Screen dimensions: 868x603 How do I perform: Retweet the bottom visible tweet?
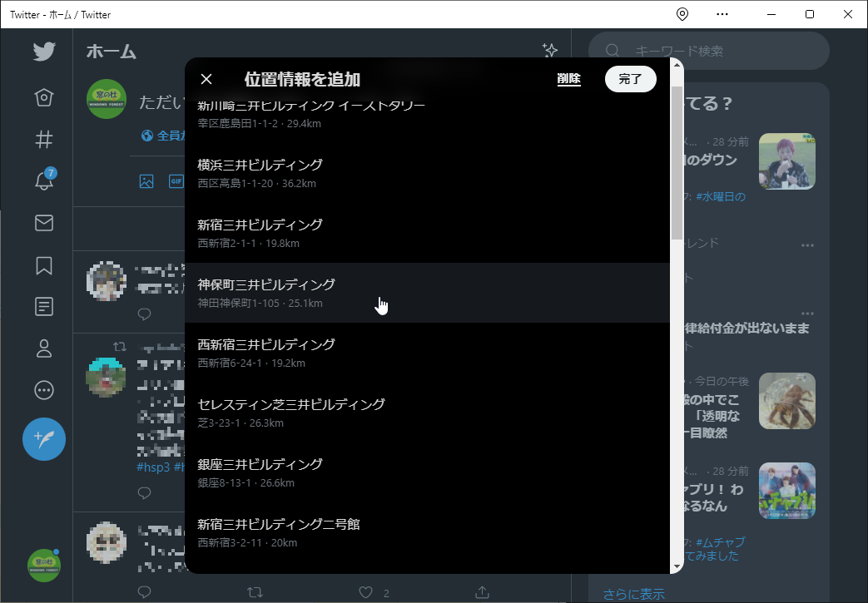point(255,592)
